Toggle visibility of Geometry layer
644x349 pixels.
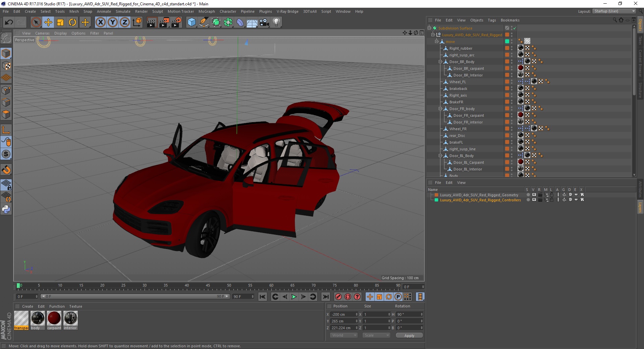(x=534, y=195)
